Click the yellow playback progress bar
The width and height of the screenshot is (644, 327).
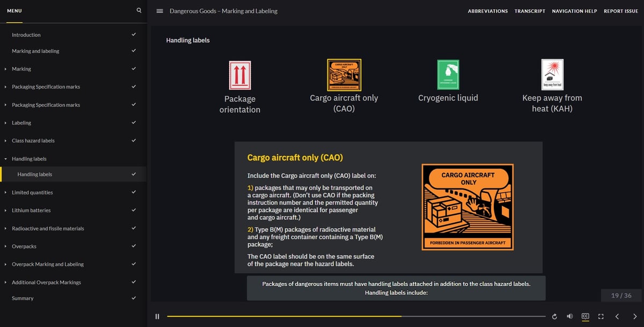coord(283,316)
